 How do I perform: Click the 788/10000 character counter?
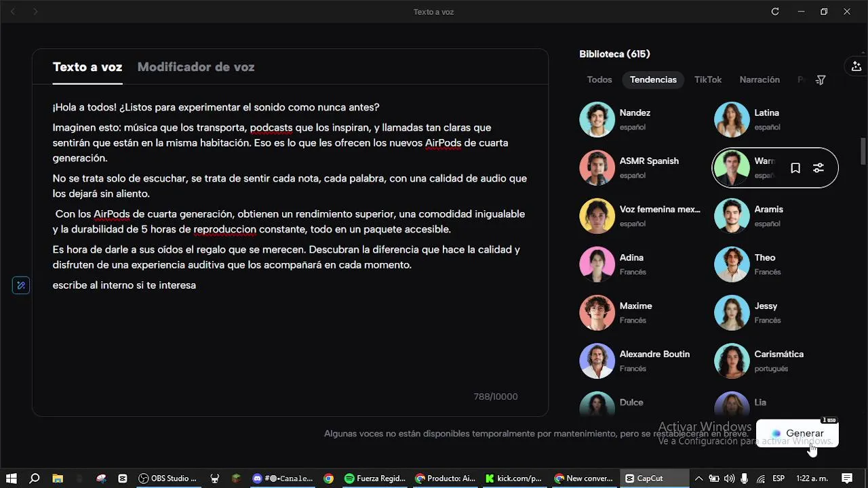[x=496, y=396]
